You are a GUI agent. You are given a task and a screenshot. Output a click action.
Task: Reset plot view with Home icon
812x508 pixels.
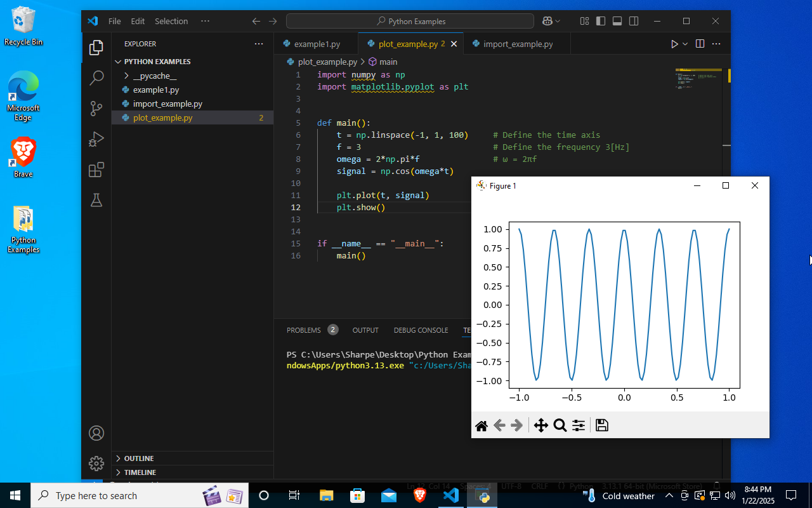(x=481, y=425)
